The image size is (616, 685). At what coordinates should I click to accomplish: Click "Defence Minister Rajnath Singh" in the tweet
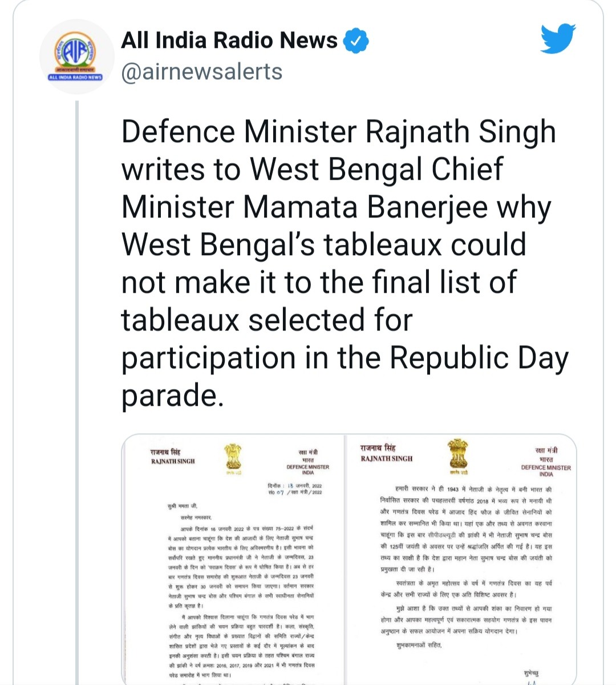pos(338,132)
